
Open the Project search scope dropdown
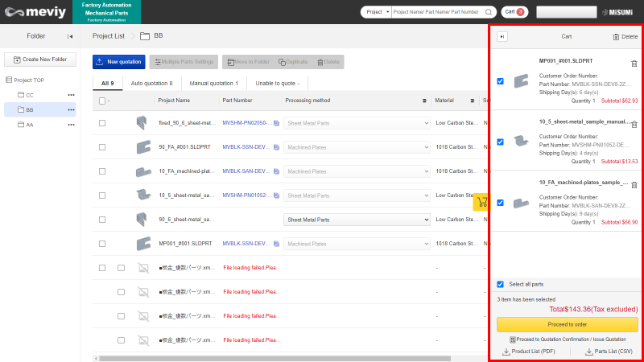click(x=376, y=12)
